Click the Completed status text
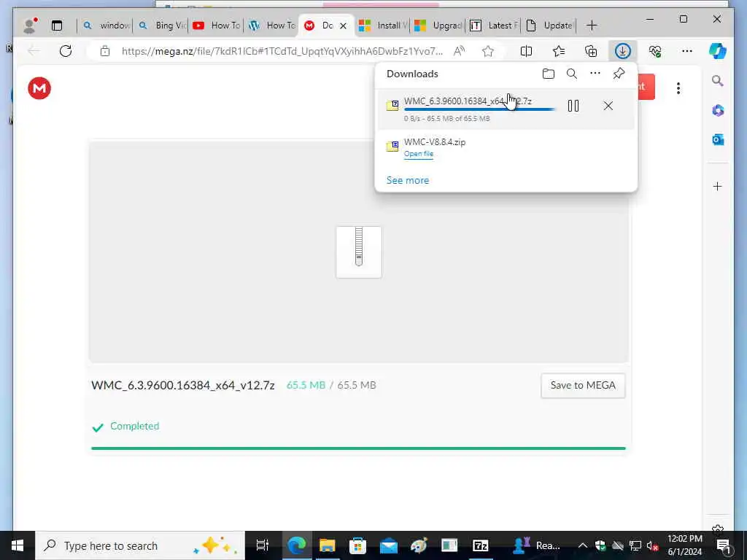 [x=134, y=426]
